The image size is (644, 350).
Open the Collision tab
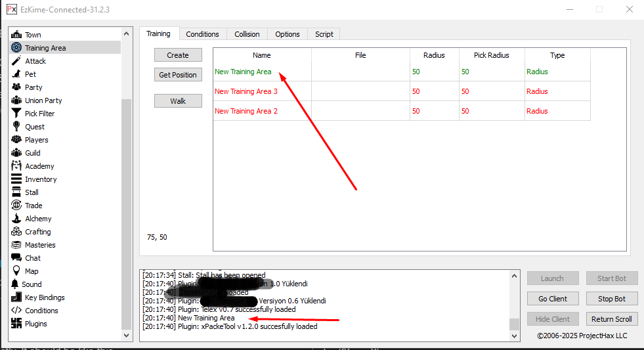(x=247, y=34)
